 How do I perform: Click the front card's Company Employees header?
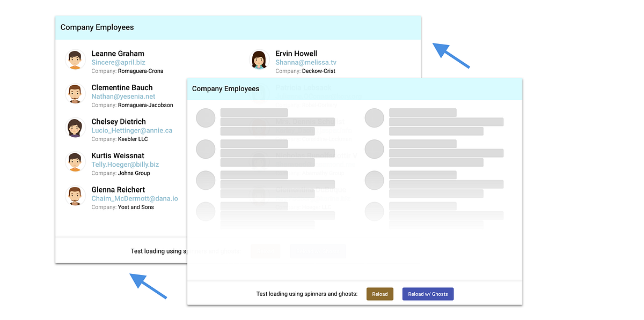pyautogui.click(x=225, y=88)
